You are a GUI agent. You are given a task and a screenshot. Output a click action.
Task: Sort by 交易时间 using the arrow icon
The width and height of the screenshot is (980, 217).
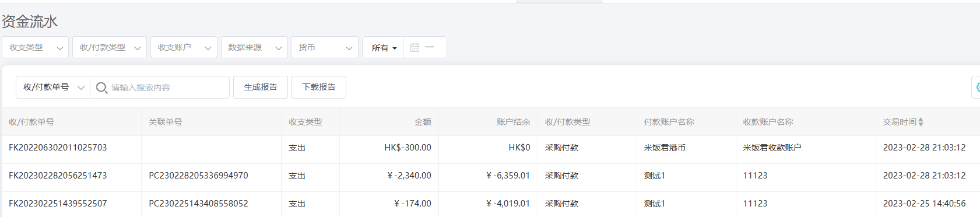921,122
